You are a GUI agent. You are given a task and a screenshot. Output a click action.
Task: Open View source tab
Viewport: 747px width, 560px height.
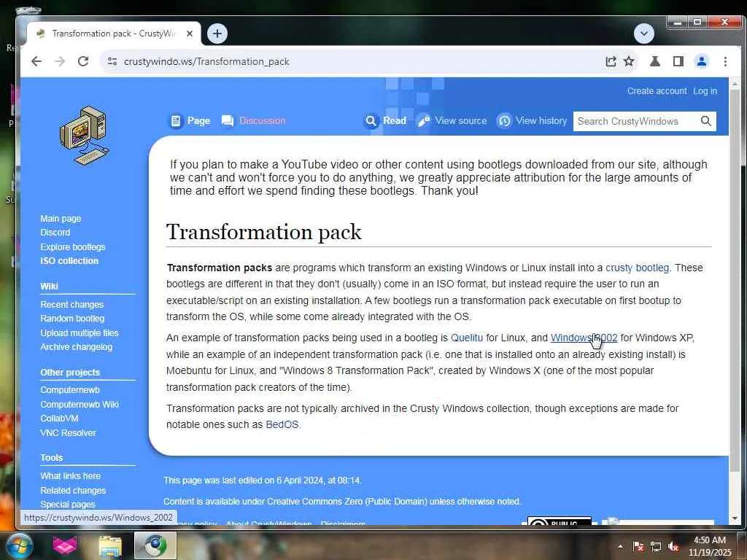452,121
